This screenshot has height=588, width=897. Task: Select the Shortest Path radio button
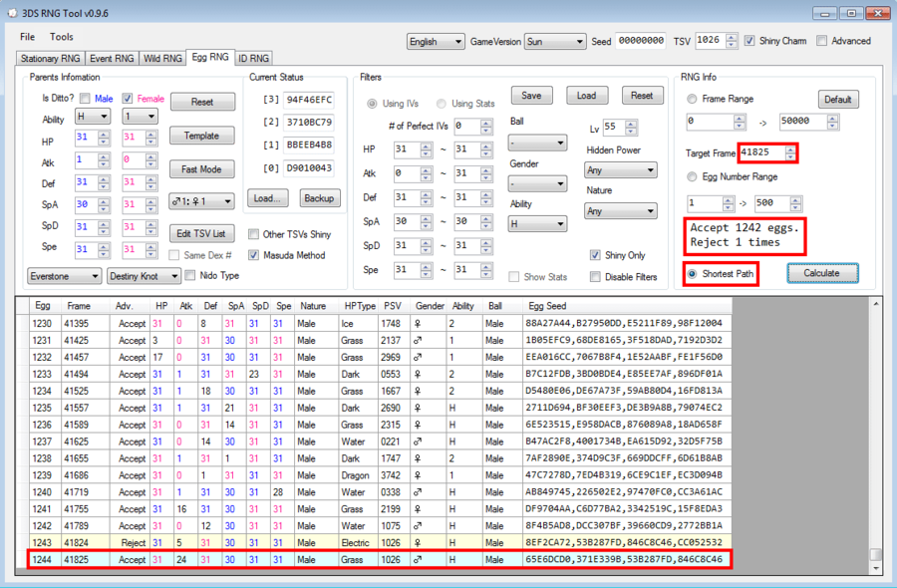(x=693, y=274)
